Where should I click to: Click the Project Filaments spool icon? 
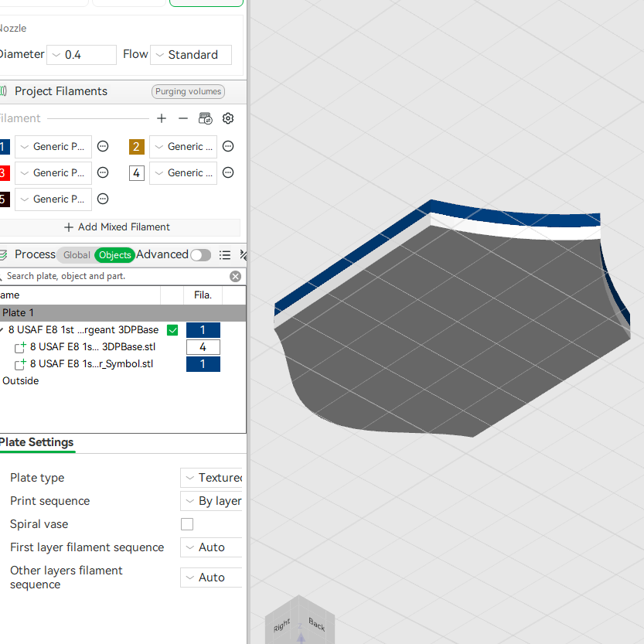[3, 91]
